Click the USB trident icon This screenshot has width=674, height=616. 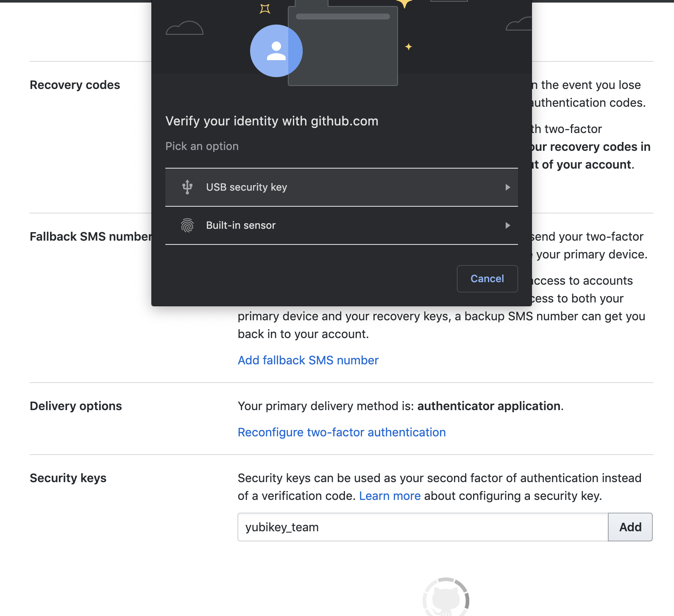pyautogui.click(x=187, y=187)
